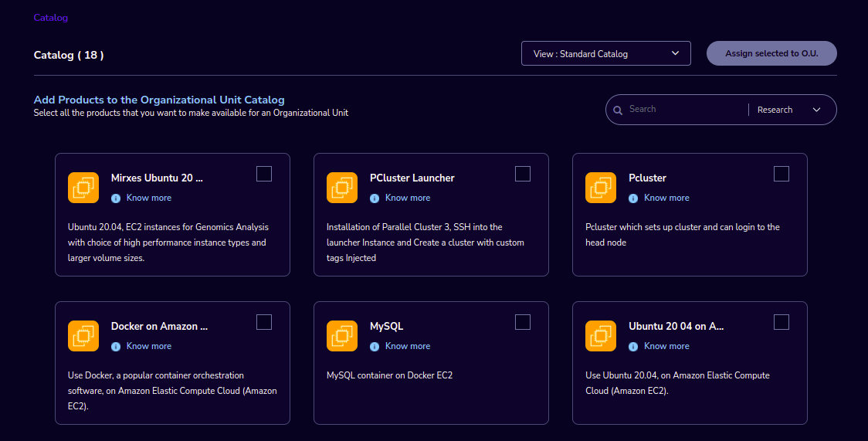Click the MySQL card title
868x441 pixels.
(x=386, y=327)
